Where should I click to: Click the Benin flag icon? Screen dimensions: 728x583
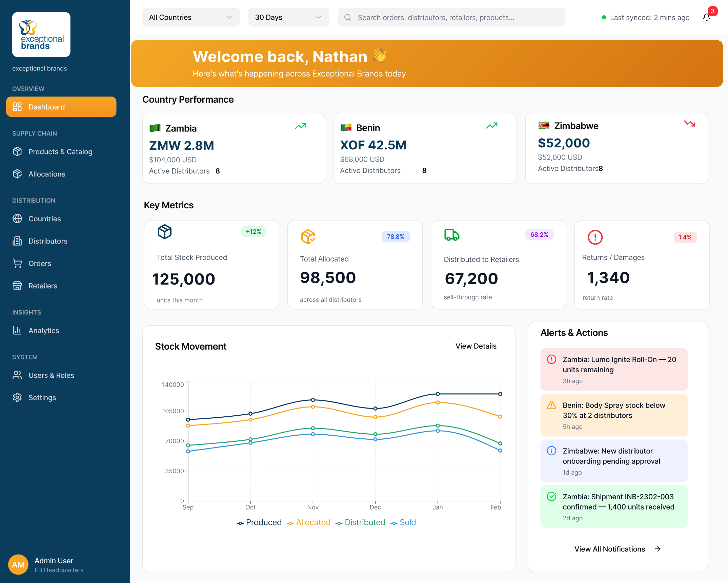[x=346, y=127]
